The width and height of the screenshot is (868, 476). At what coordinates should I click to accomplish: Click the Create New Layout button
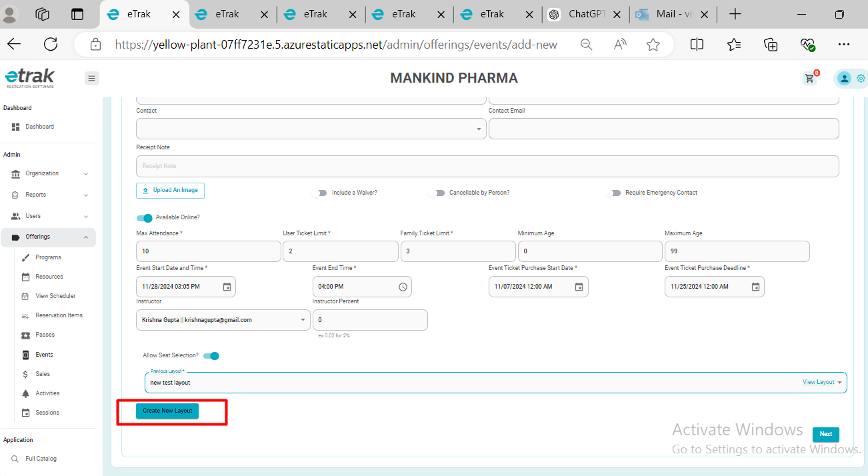pos(167,411)
